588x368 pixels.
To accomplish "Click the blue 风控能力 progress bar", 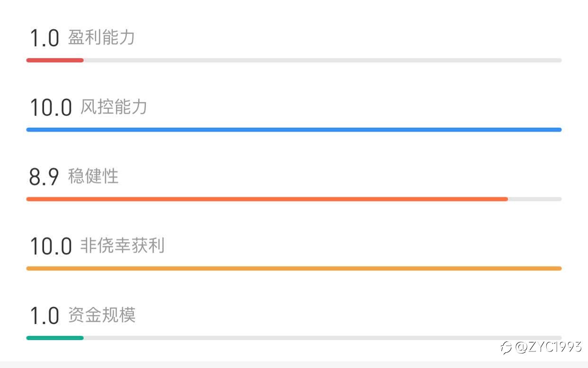I will tap(294, 130).
